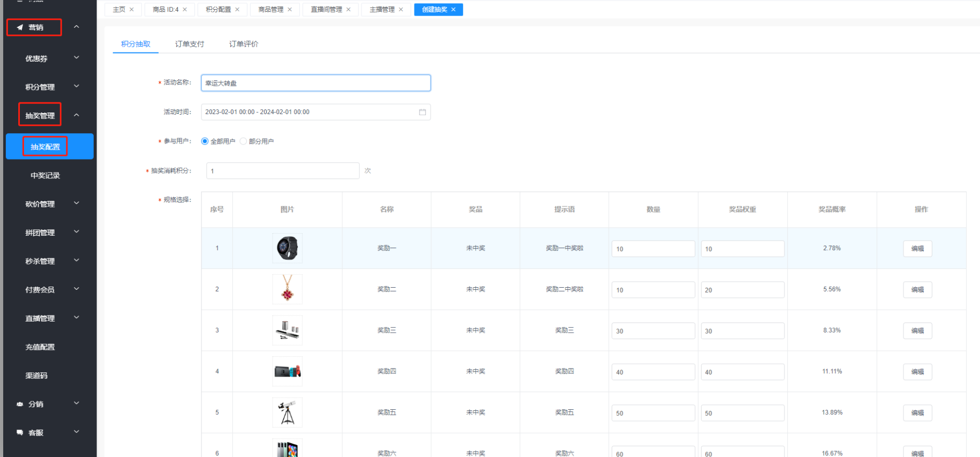
Task: Click the 客服 chat icon in sidebar
Action: coord(20,432)
